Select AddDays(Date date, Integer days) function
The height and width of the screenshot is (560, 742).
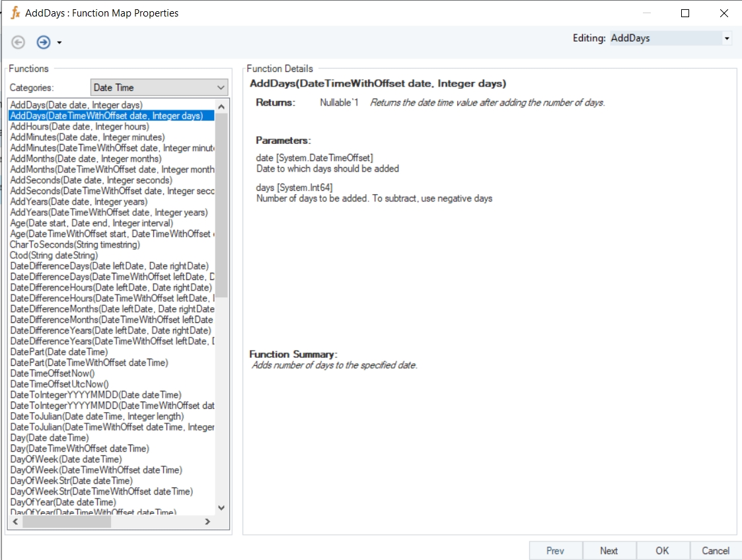tap(76, 105)
